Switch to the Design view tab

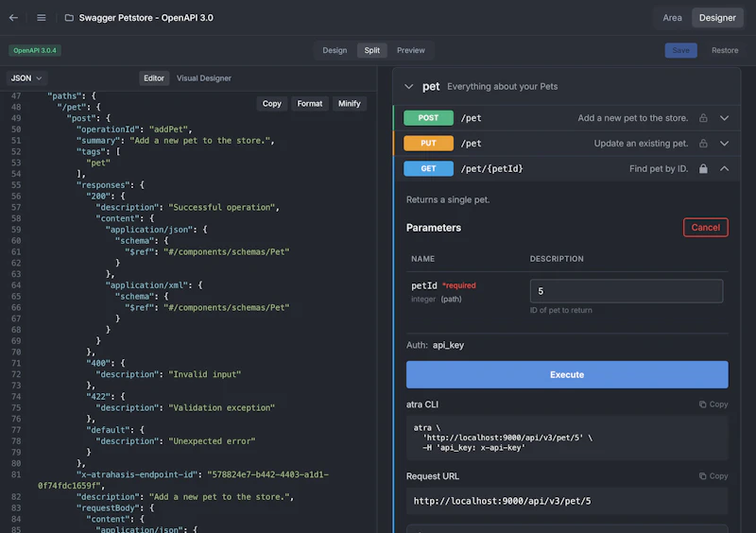click(x=335, y=50)
